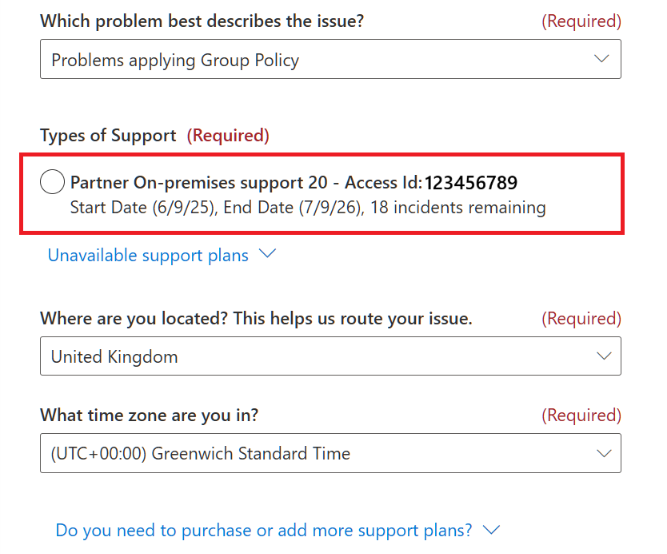Viewport: 667px width, 554px height.
Task: Click the chevron in the time zone field
Action: tap(602, 453)
